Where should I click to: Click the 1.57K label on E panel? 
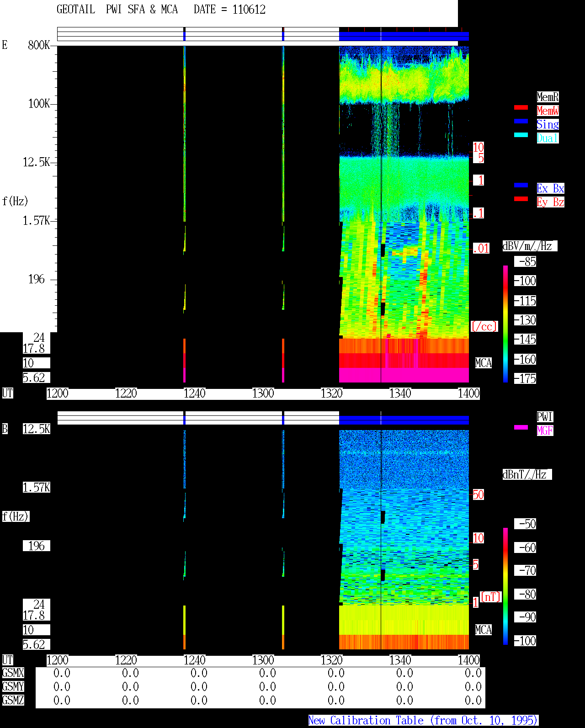tap(36, 220)
